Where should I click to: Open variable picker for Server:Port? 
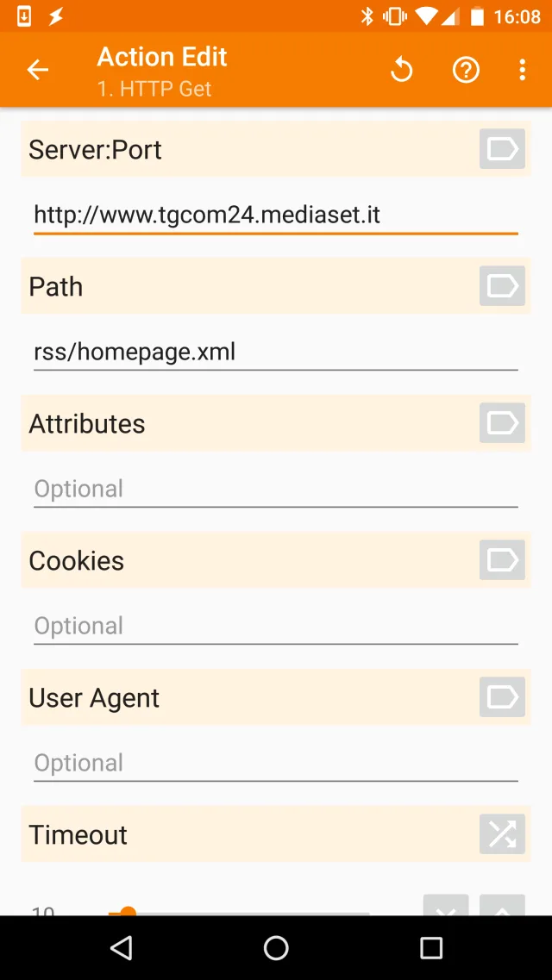[501, 148]
